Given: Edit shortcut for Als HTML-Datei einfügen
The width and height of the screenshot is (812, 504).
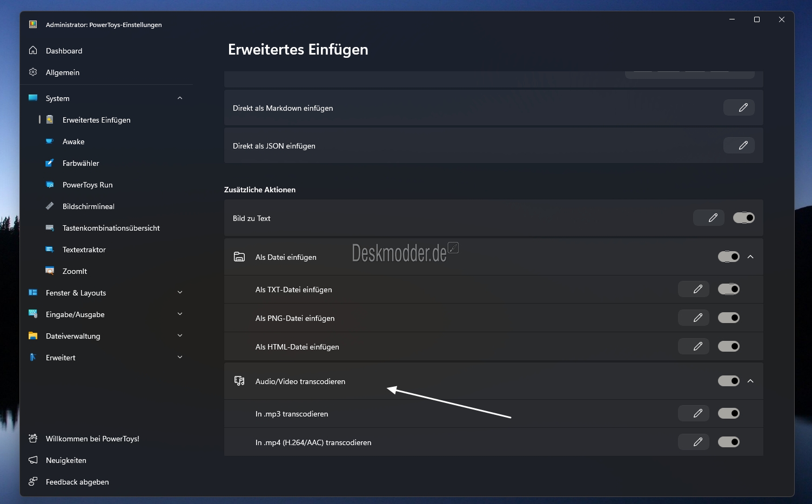Looking at the screenshot, I should 694,346.
